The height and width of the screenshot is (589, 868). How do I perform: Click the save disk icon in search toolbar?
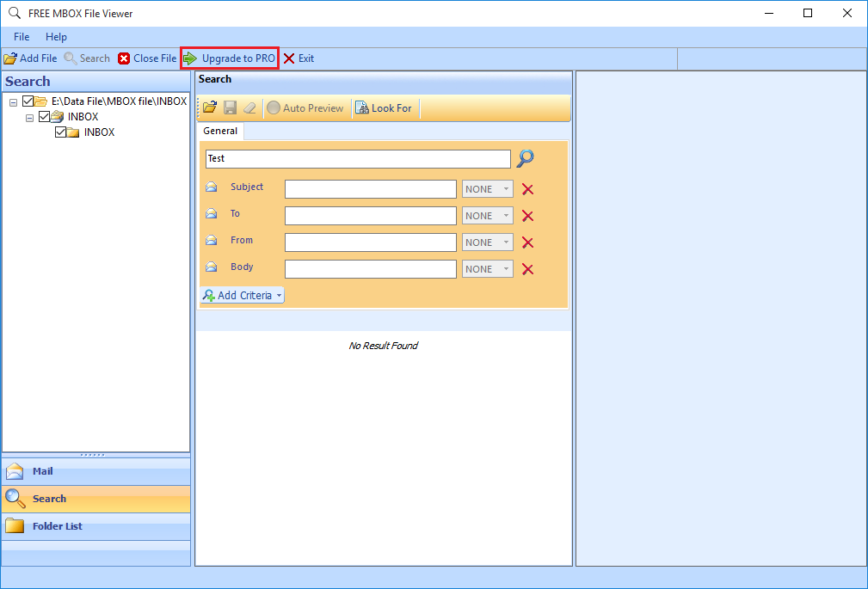pyautogui.click(x=230, y=108)
